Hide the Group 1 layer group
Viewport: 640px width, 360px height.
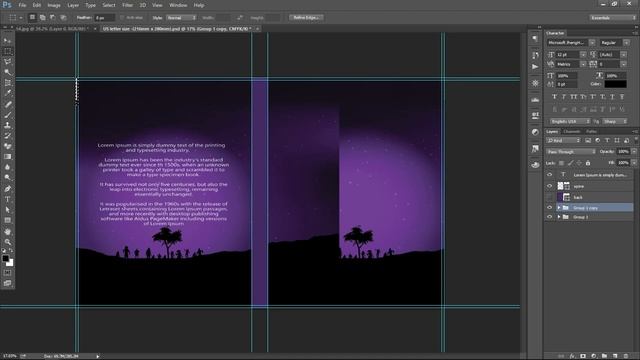pos(549,217)
